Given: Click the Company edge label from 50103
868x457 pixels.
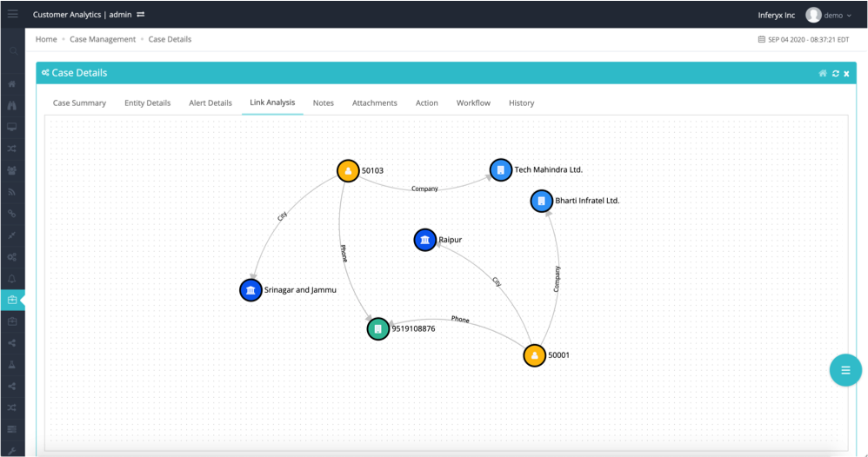Looking at the screenshot, I should tap(424, 189).
